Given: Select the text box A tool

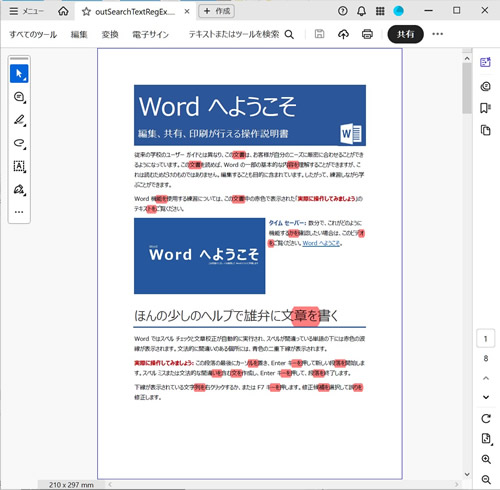Looking at the screenshot, I should click(x=19, y=166).
